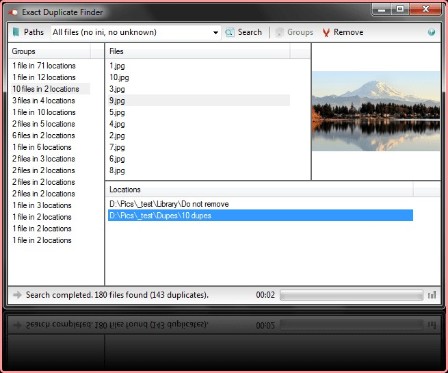448x373 pixels.
Task: Select group '1 file in 12 locations'
Action: 50,77
